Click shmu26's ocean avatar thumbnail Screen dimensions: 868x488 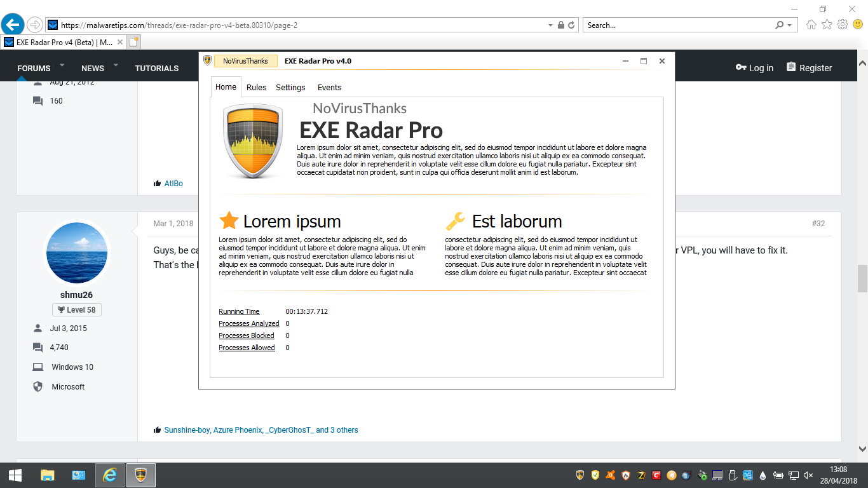(x=78, y=252)
